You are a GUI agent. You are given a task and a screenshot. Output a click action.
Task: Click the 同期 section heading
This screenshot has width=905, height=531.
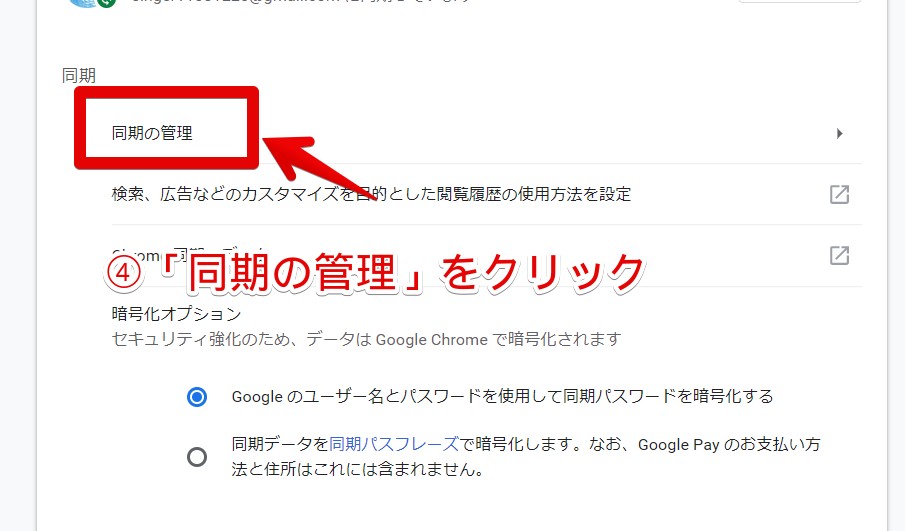pos(78,76)
